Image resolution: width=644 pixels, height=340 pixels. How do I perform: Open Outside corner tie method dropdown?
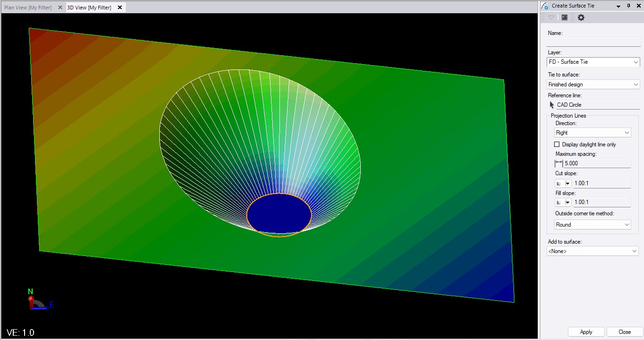pyautogui.click(x=592, y=225)
